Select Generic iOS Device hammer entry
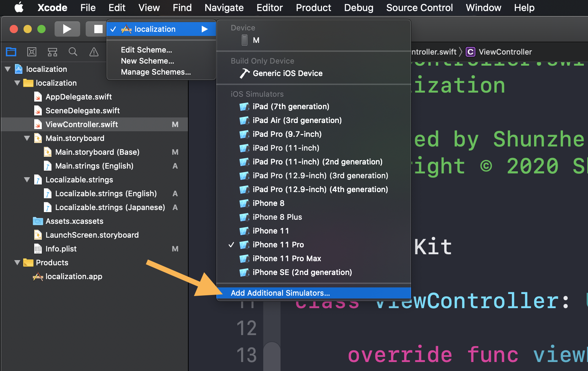Screen dimensions: 588x371 [314, 73]
